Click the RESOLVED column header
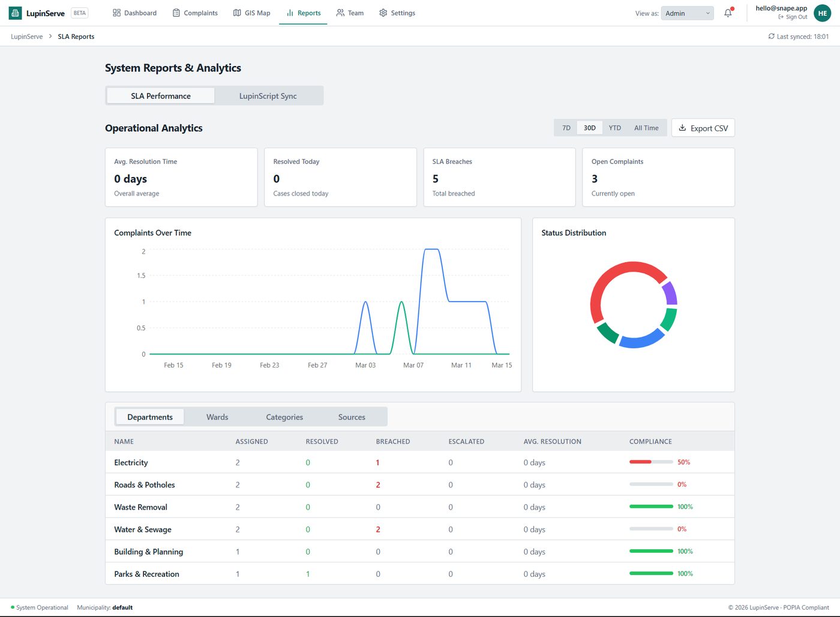Screen dimensions: 840x617 click(x=322, y=441)
